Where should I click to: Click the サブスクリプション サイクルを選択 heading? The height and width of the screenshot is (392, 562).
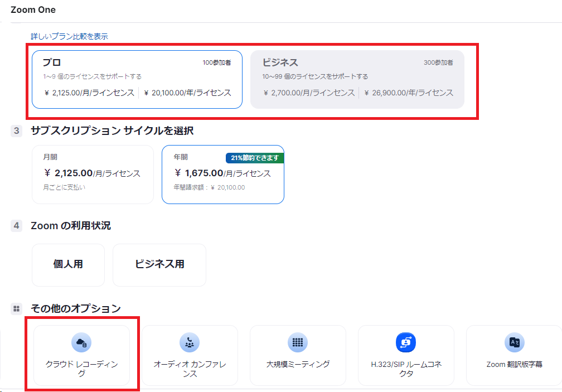(x=112, y=131)
